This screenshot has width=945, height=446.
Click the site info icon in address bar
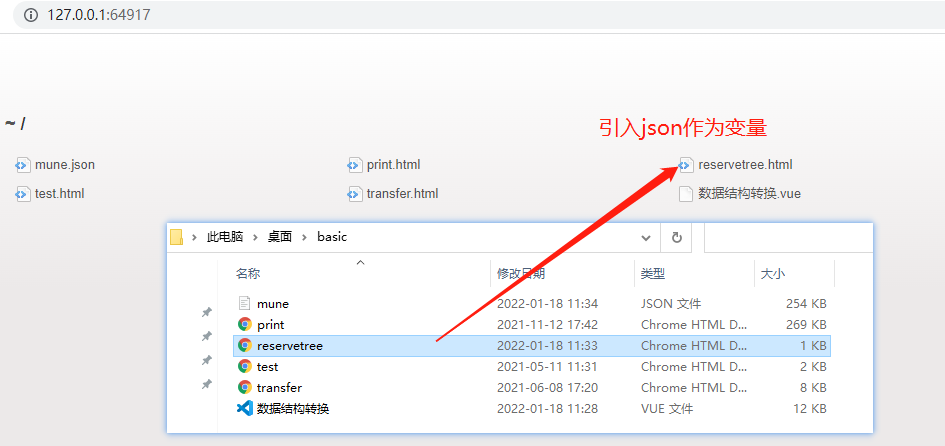pos(31,15)
